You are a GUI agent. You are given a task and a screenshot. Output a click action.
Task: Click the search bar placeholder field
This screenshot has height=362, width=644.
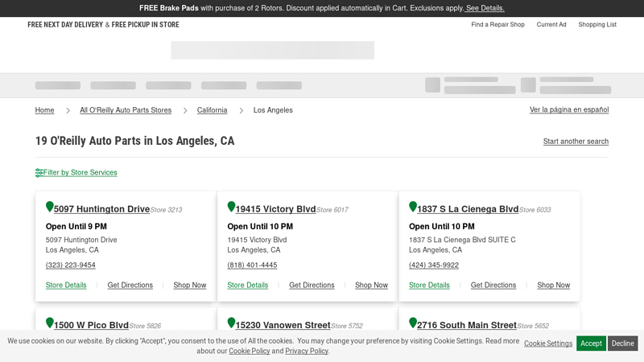[272, 50]
